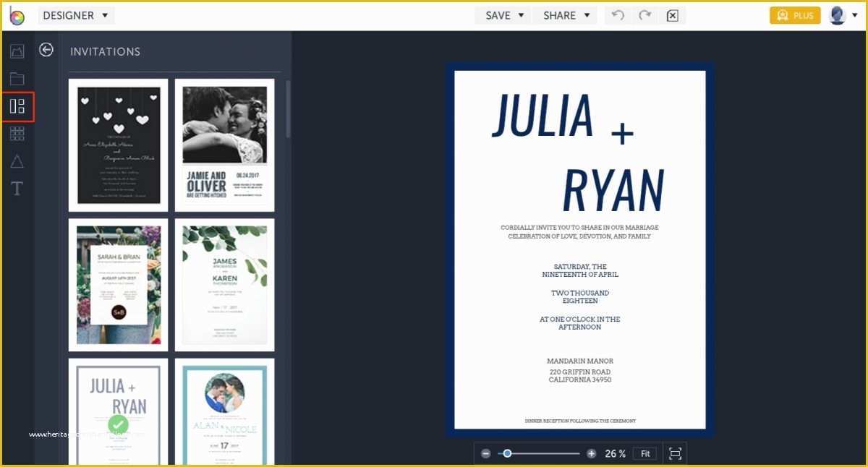This screenshot has width=868, height=467.
Task: Click the BeFunky logo icon
Action: [17, 15]
